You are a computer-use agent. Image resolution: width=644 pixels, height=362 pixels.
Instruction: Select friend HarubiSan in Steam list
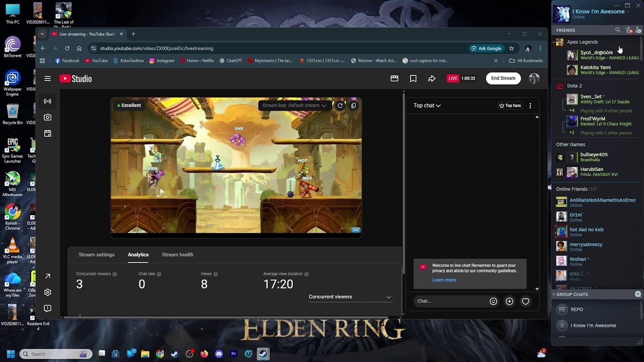coord(596,172)
